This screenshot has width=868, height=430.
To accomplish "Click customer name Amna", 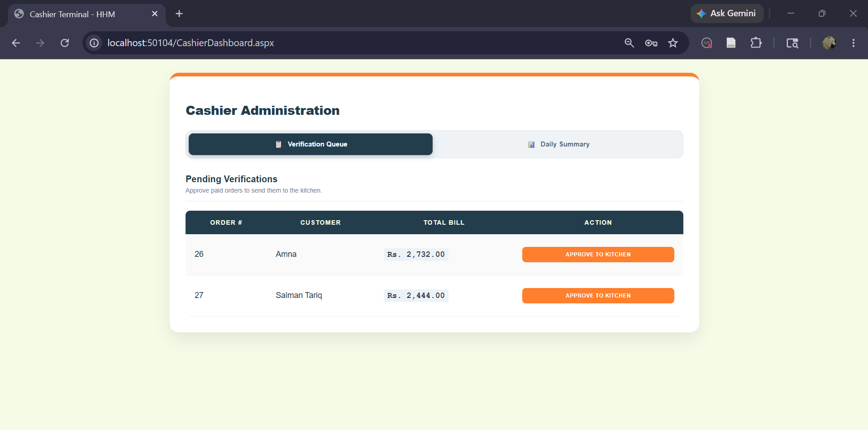I will [x=286, y=254].
